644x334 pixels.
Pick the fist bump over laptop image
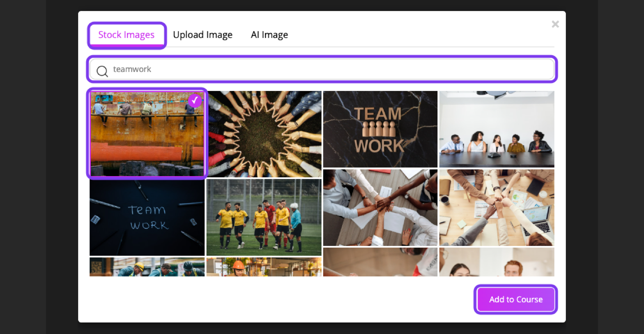[x=497, y=208]
